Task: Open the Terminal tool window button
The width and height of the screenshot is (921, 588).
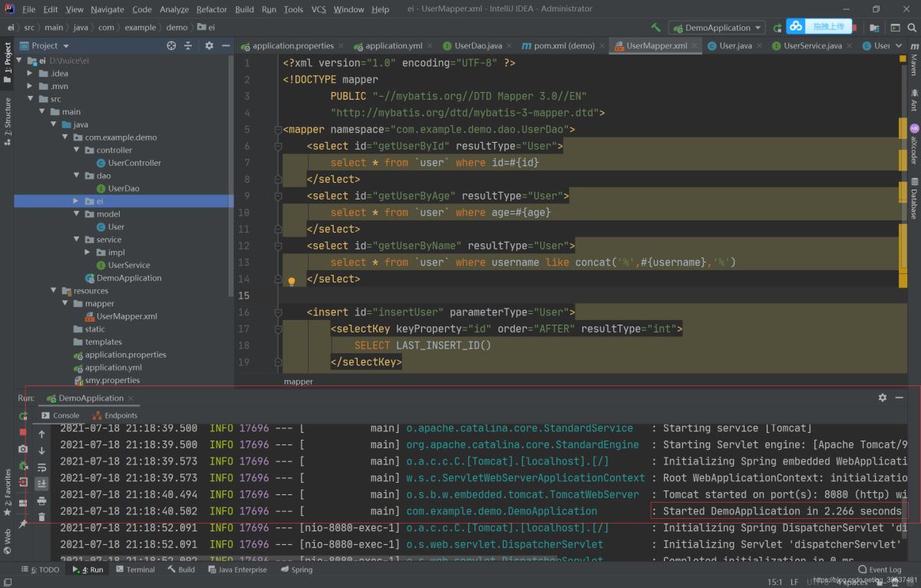Action: tap(135, 570)
